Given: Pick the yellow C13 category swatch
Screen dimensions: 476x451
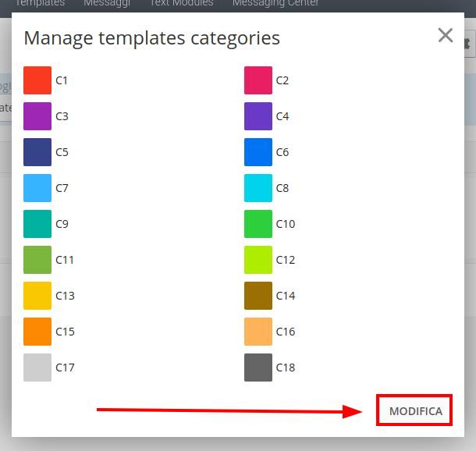Looking at the screenshot, I should click(x=37, y=296).
